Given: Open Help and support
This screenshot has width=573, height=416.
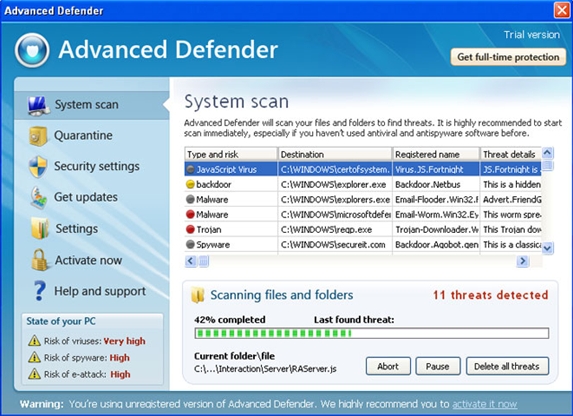Looking at the screenshot, I should 100,291.
